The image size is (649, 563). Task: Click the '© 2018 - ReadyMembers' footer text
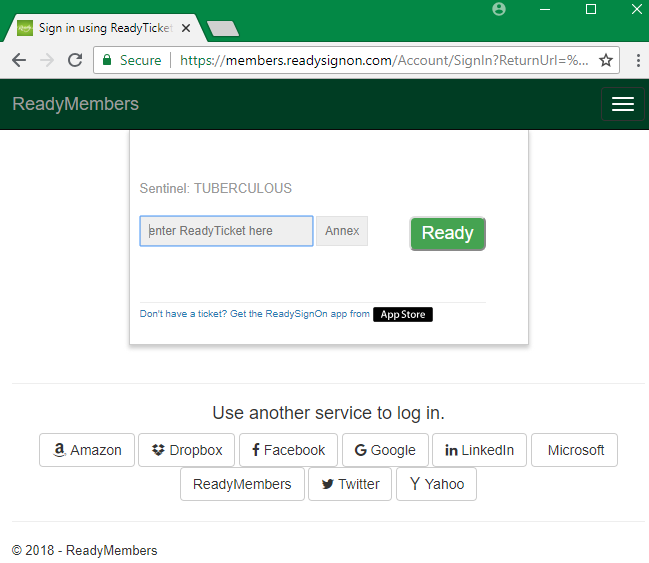click(84, 550)
